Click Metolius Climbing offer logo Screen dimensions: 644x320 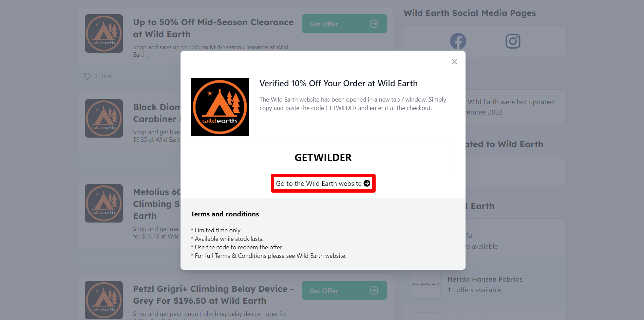point(104,203)
